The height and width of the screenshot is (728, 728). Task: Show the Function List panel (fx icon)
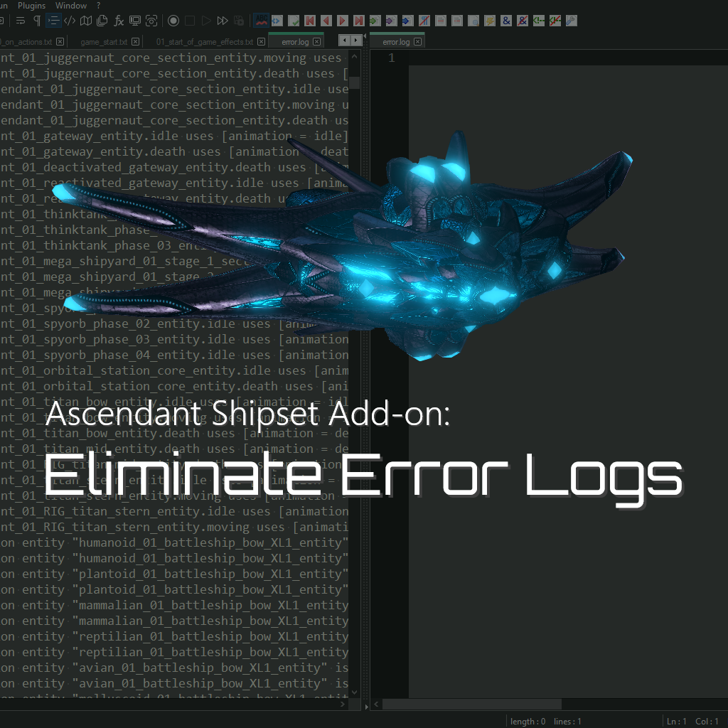tap(119, 21)
